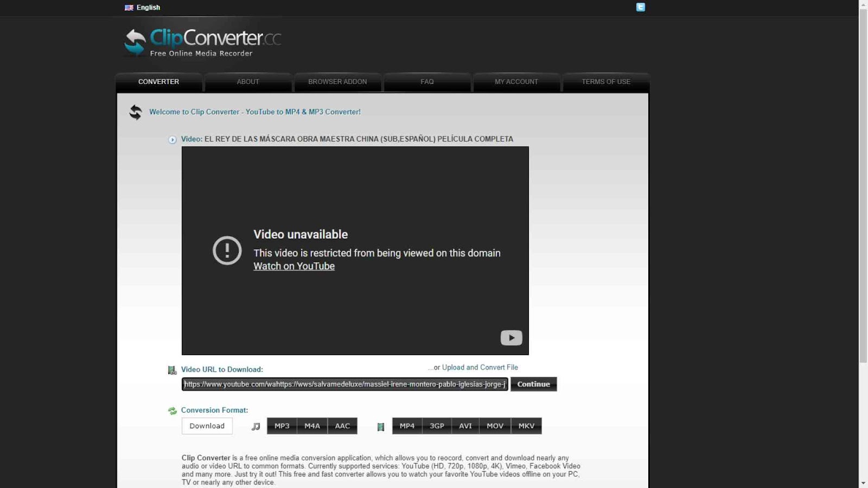Choose M4A audio format
Viewport: 868px width, 488px height.
tap(312, 426)
